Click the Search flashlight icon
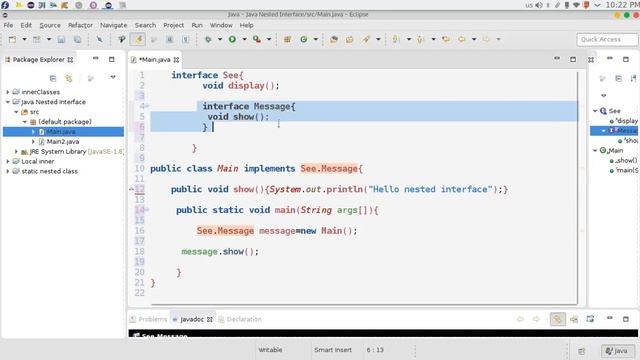Screen dimensions: 640x360 coord(366,39)
